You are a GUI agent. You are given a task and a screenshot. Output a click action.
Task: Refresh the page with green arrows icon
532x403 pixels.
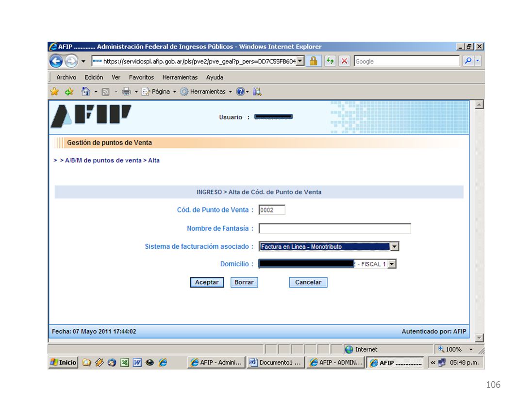tap(330, 62)
